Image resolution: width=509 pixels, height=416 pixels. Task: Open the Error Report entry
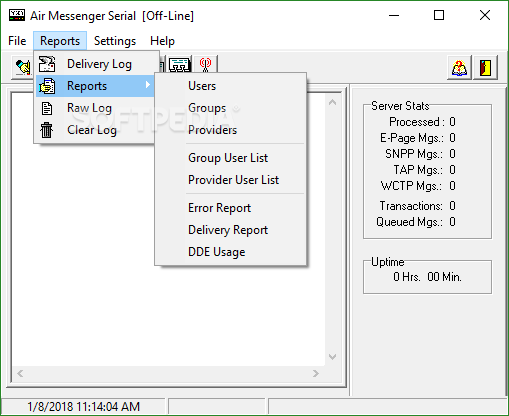230,208
